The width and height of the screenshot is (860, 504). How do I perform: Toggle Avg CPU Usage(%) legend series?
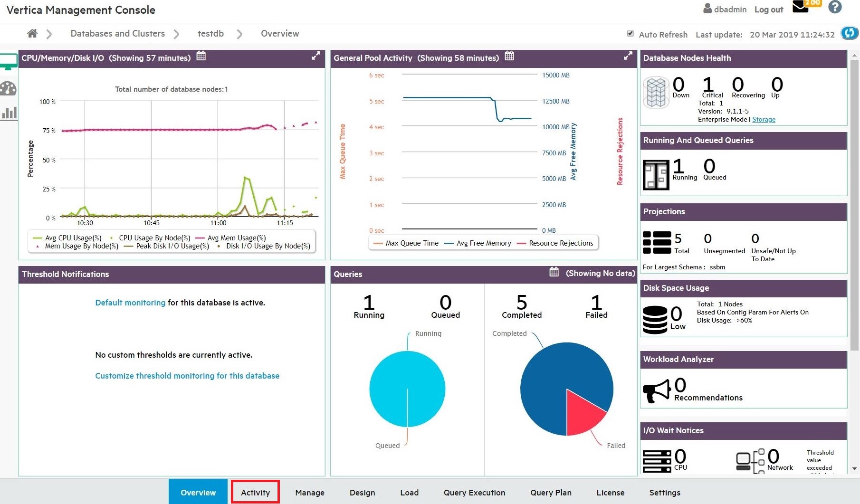tap(67, 238)
